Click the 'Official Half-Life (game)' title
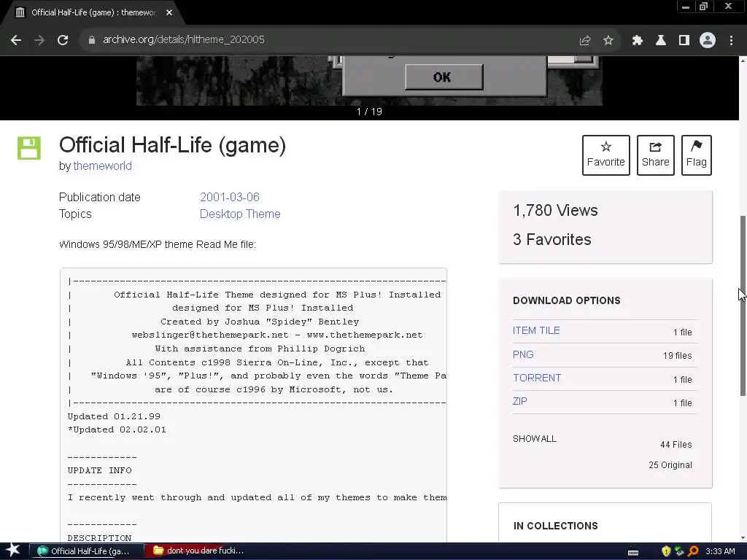 pos(172,145)
